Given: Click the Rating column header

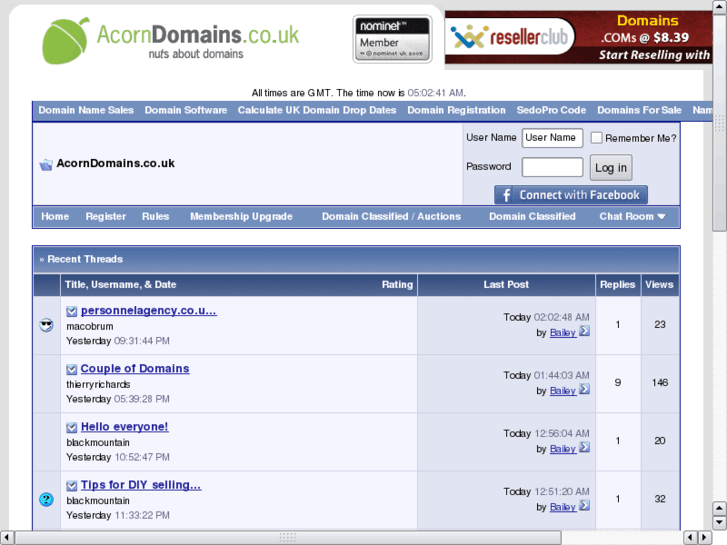Looking at the screenshot, I should click(397, 285).
